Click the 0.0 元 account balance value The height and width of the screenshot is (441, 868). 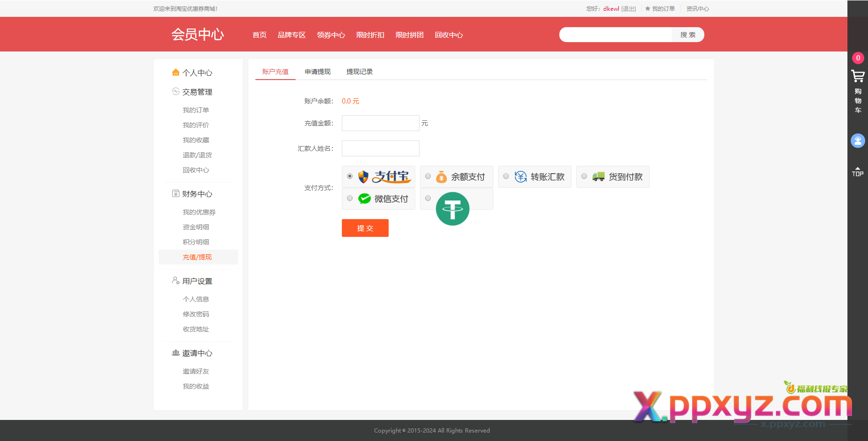coord(351,101)
